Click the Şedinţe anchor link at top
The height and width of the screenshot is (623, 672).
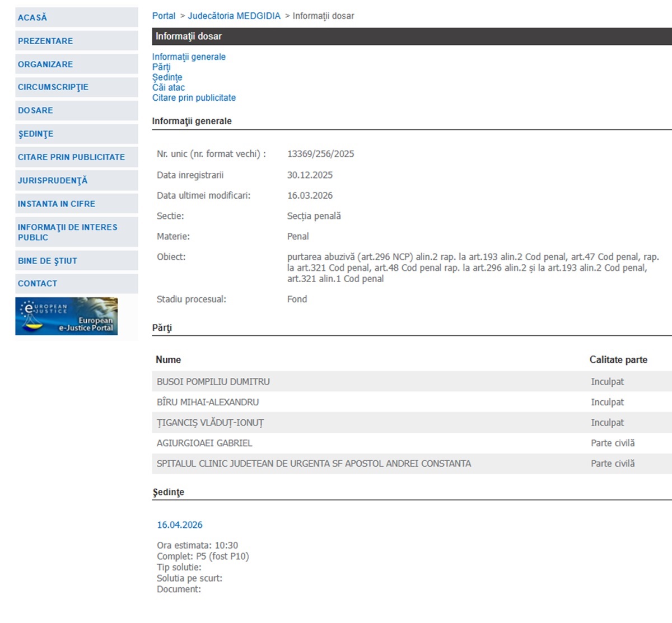click(167, 77)
